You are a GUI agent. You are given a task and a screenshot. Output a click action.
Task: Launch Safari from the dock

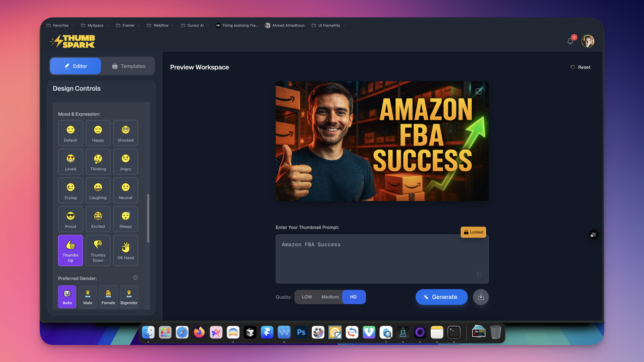[182, 332]
